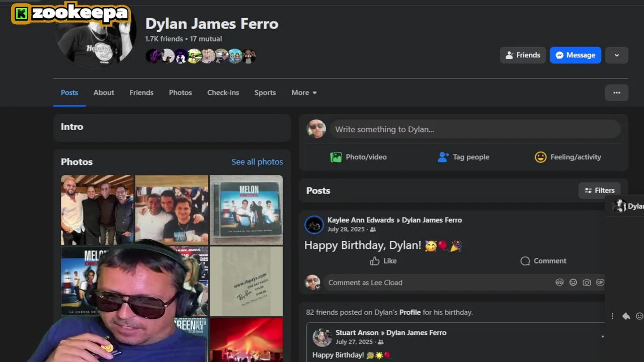Open July 28, 2025 post timestamp
644x362 pixels.
click(x=346, y=229)
